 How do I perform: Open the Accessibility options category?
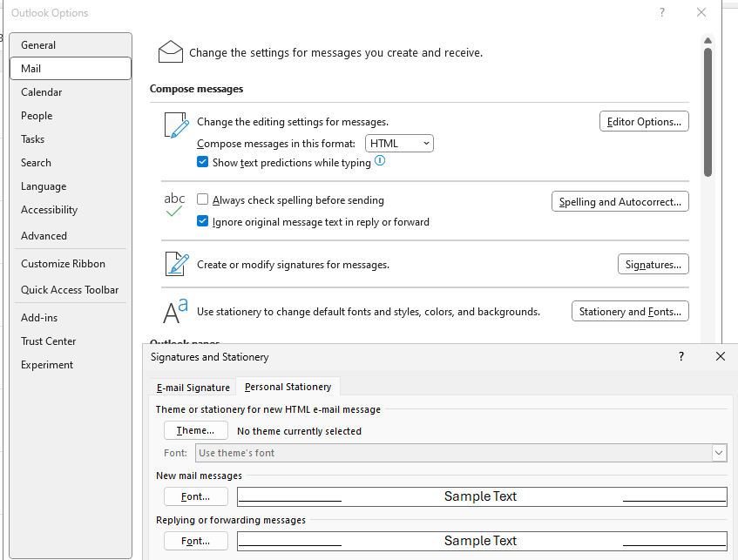(x=71, y=210)
